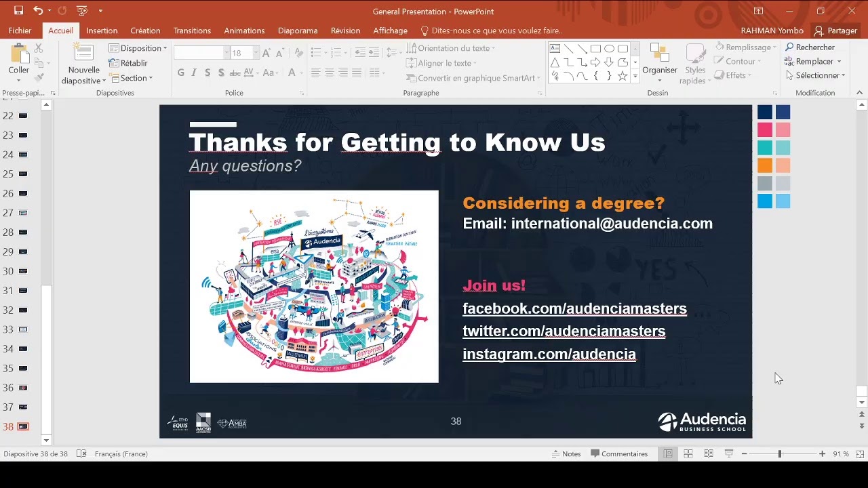Click the Rétablir reset button
This screenshot has width=868, height=488.
[x=128, y=63]
